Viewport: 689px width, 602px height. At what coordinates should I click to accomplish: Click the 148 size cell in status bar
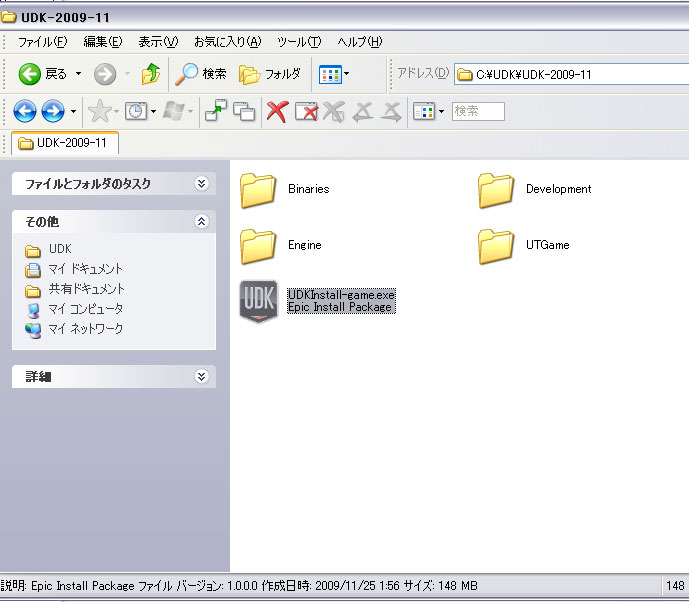[x=675, y=586]
